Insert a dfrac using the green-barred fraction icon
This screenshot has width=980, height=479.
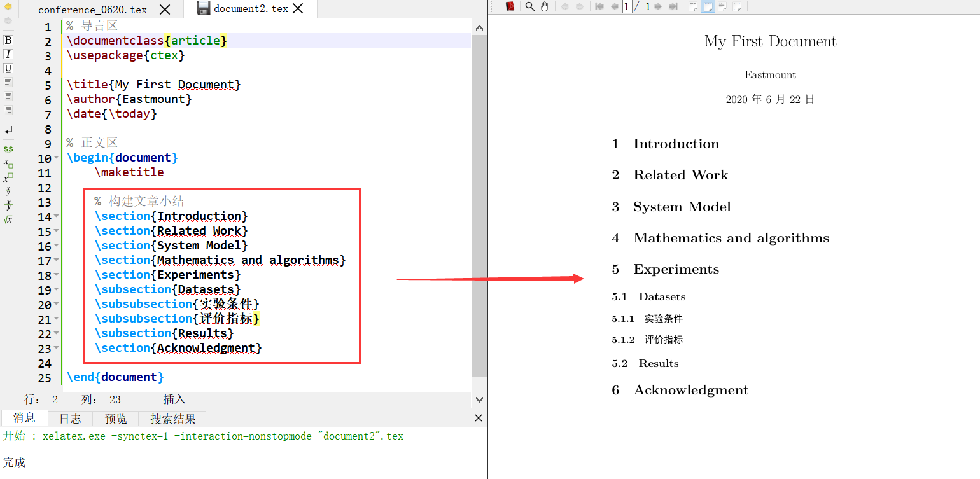tap(8, 205)
